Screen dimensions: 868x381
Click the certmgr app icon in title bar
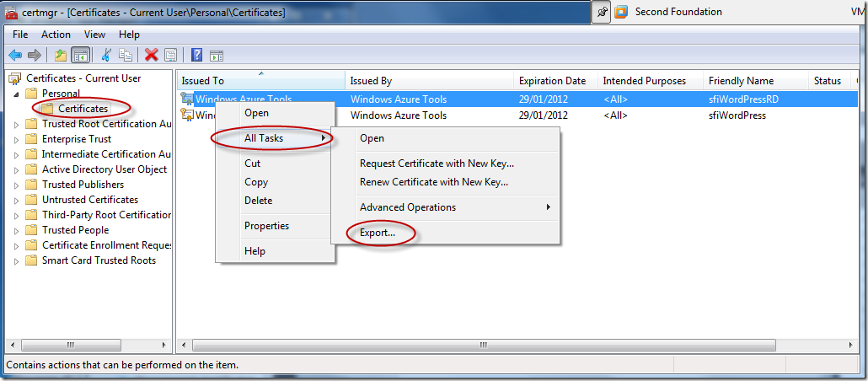[x=12, y=12]
